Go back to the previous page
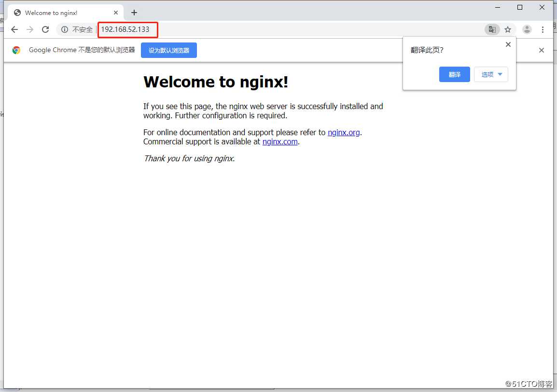Image resolution: width=557 pixels, height=392 pixels. 14,29
